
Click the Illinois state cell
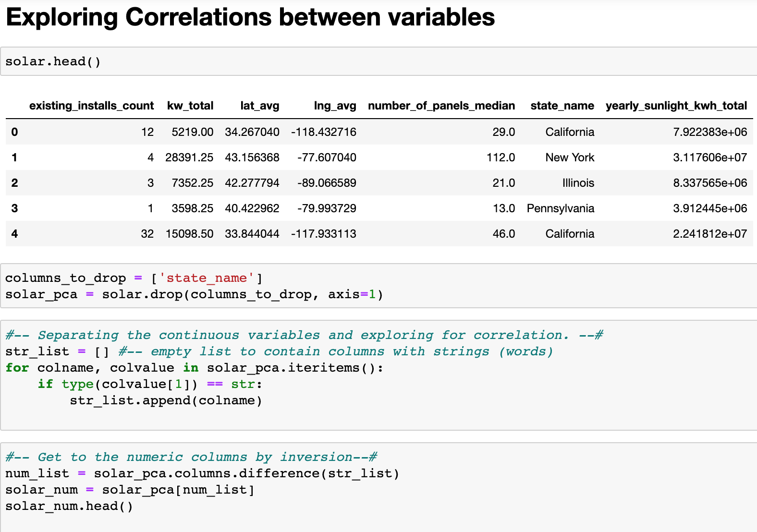click(578, 183)
